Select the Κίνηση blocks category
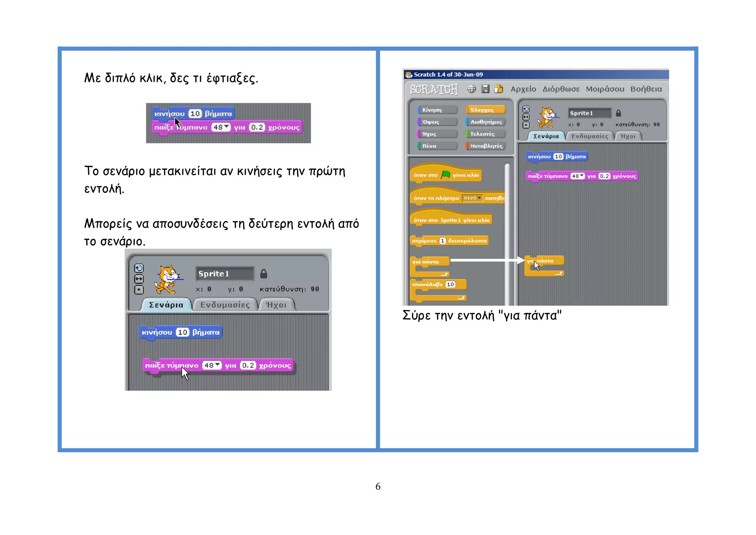Viewport: 756px width, 535px height. coord(437,110)
